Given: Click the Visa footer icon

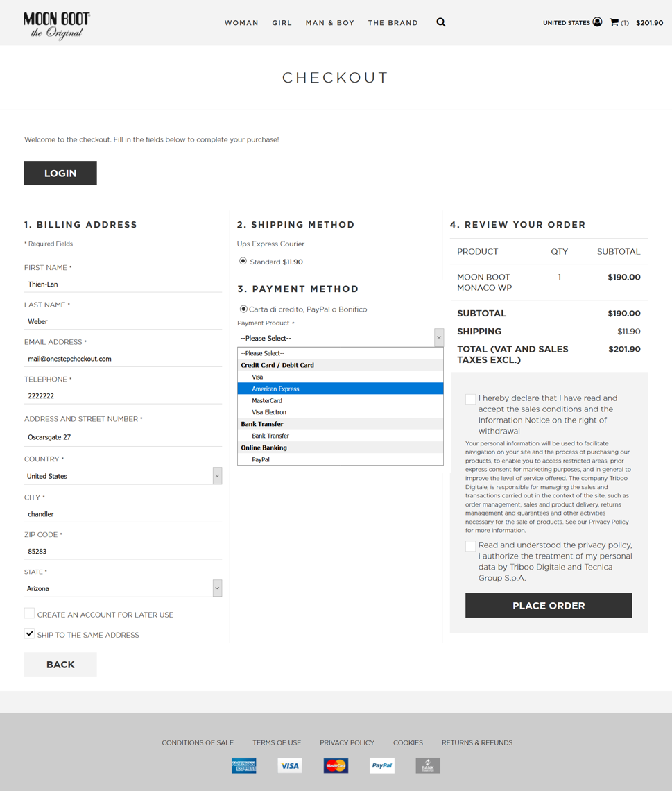Looking at the screenshot, I should coord(290,765).
